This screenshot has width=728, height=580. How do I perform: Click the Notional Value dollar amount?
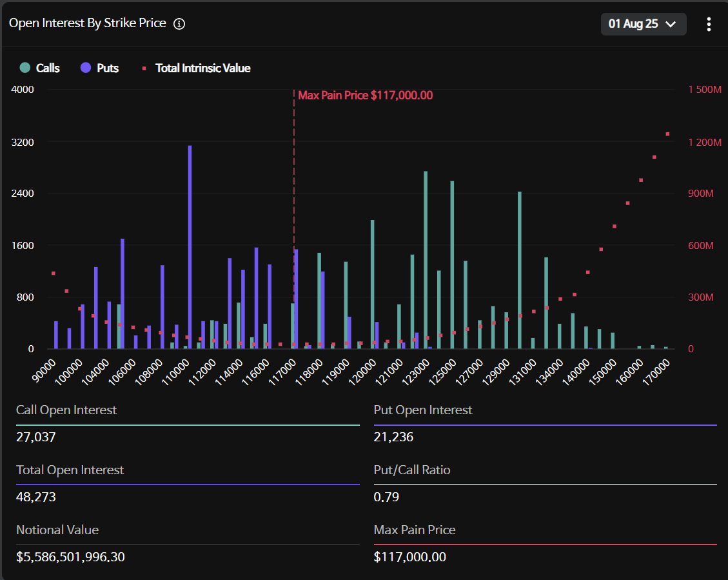point(70,557)
